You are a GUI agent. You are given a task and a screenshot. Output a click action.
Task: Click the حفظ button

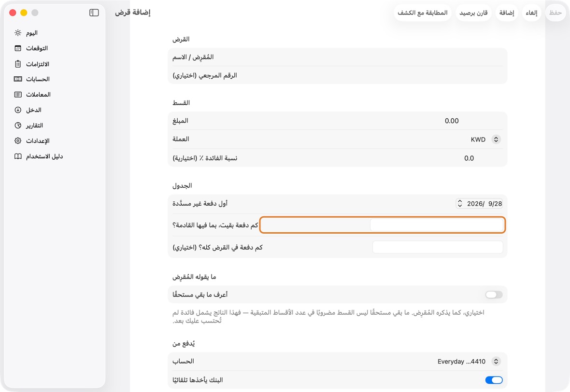pos(556,13)
